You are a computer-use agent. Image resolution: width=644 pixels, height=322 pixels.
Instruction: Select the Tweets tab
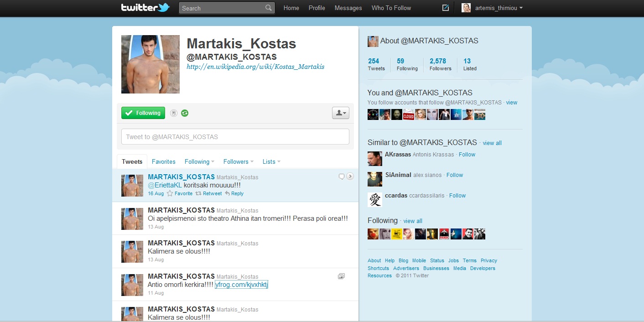[x=132, y=161]
